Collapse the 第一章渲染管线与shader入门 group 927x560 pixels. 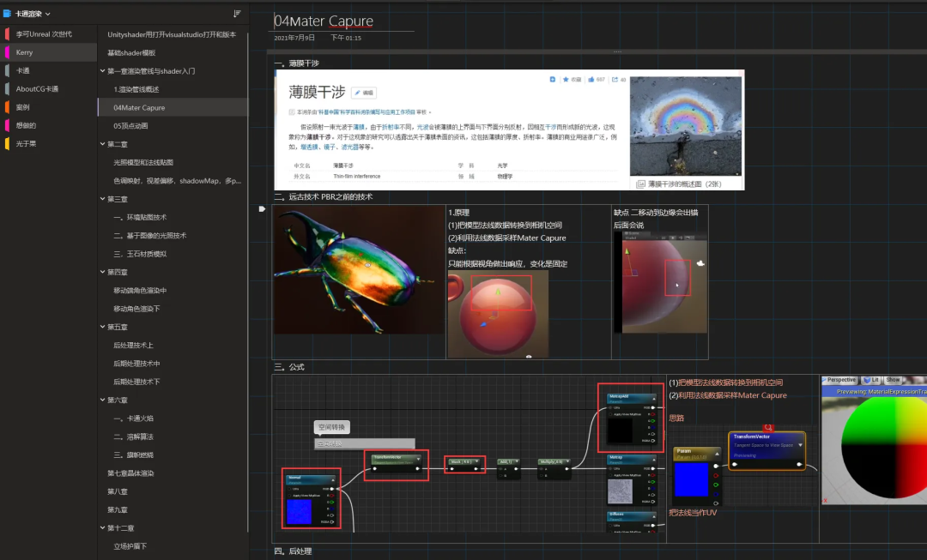102,71
